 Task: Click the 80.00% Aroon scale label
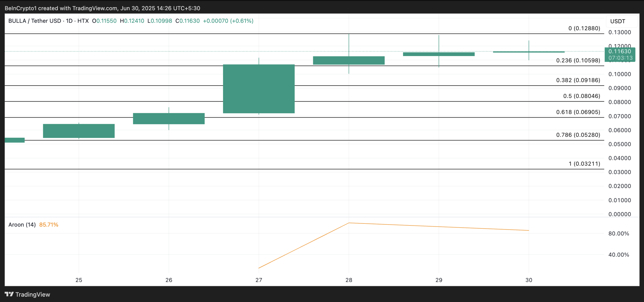[x=618, y=233]
